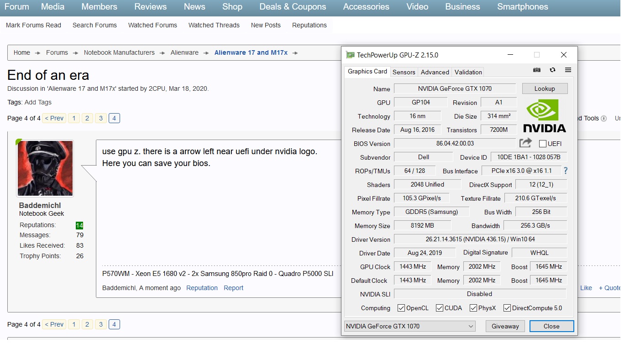Open the GPU-Z hamburger menu icon
Viewport: 640px width, 364px height.
568,70
